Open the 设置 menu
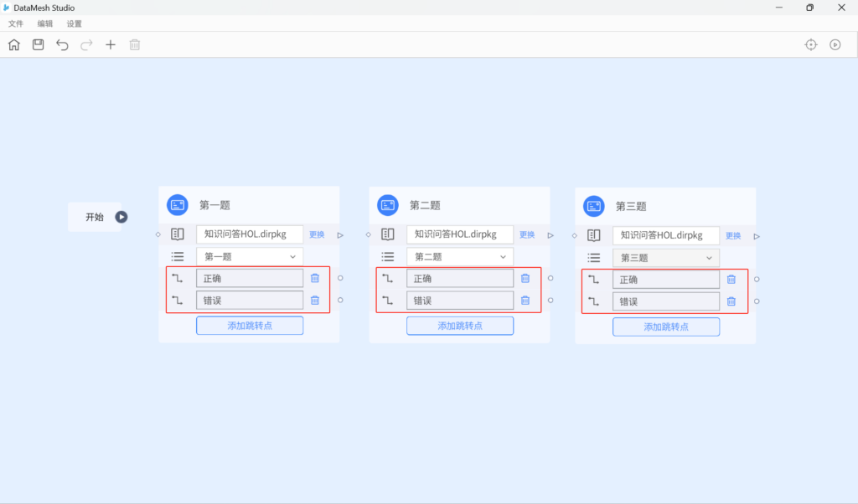The image size is (858, 504). point(75,24)
